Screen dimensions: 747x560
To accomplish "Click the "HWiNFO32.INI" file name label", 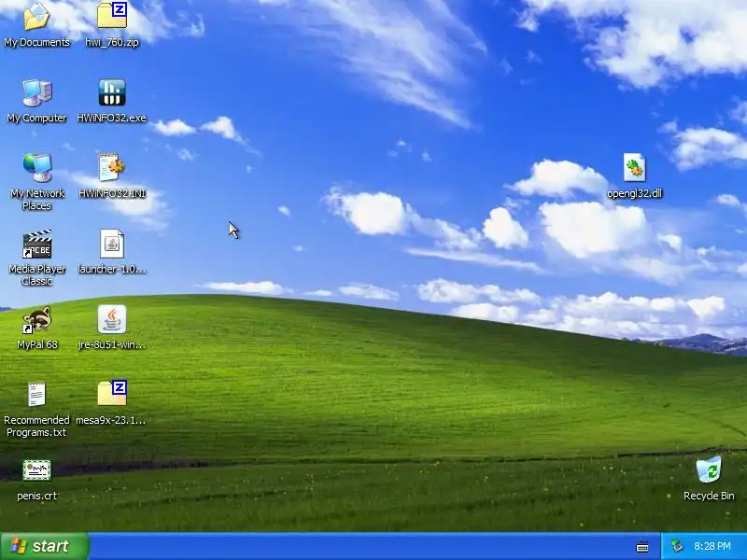I will 112,193.
